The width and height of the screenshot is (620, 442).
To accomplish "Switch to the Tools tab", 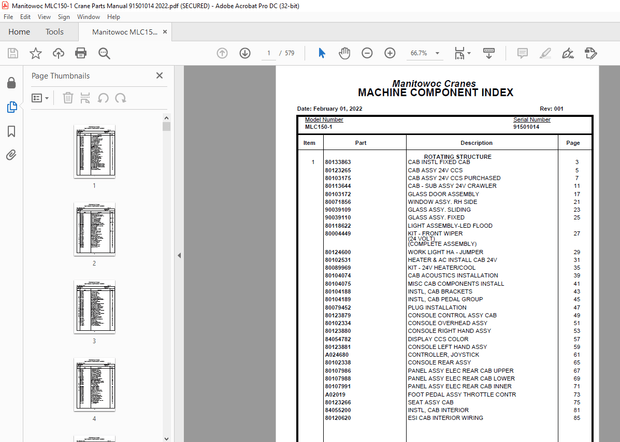I will point(54,32).
